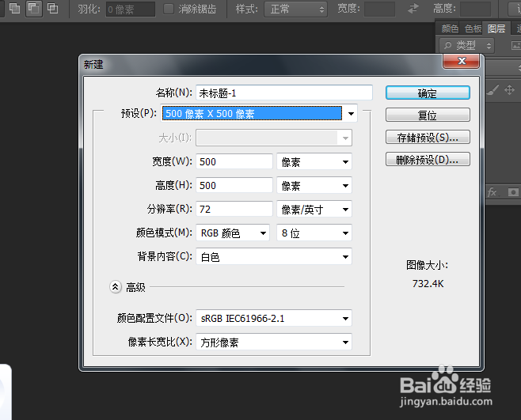Select intersect with selection icon
Viewport: 521px width, 420px height.
click(x=52, y=8)
